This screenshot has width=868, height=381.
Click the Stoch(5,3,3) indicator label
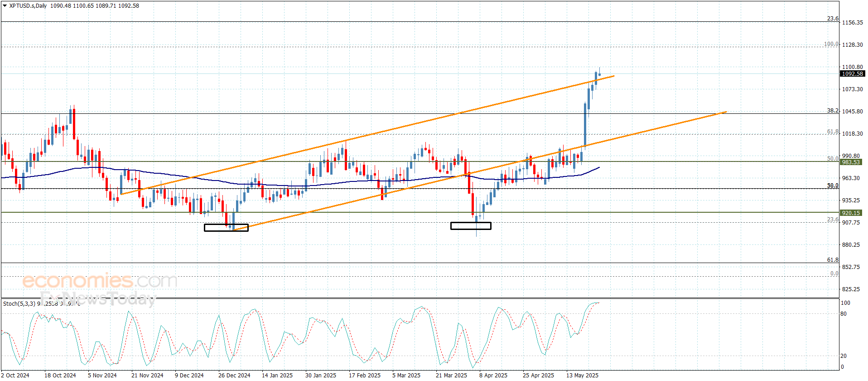pyautogui.click(x=19, y=303)
